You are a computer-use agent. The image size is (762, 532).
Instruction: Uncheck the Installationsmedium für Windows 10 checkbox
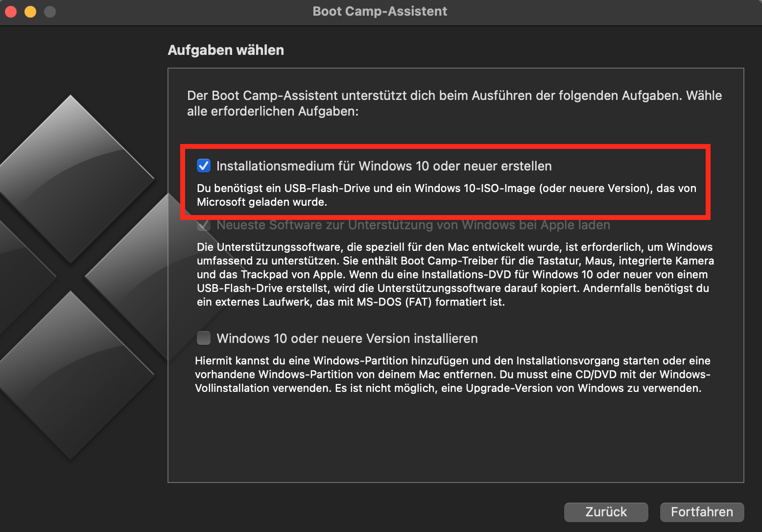(204, 166)
